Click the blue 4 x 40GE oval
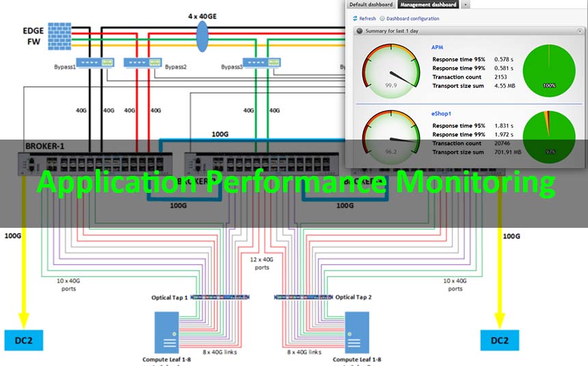The image size is (588, 366). pyautogui.click(x=202, y=36)
